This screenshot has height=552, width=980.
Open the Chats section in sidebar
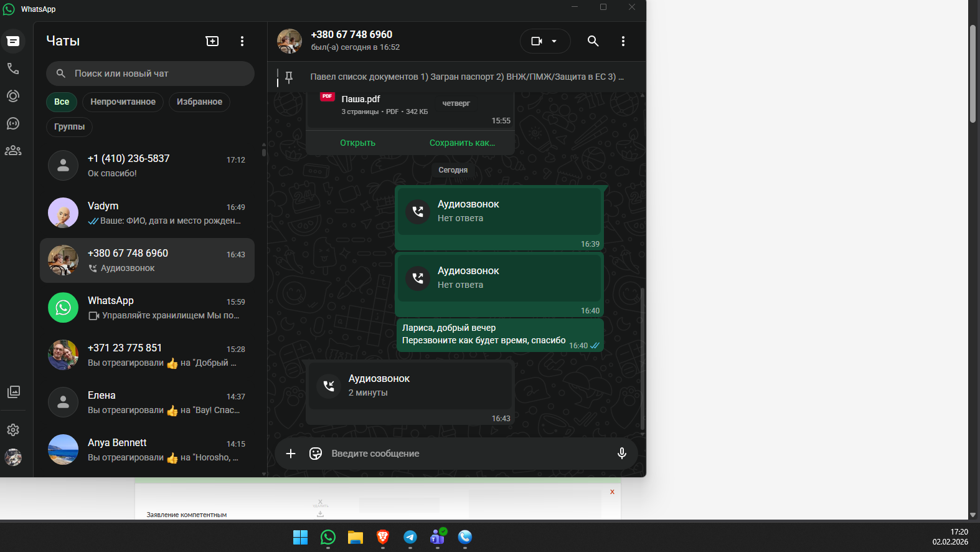pos(13,41)
